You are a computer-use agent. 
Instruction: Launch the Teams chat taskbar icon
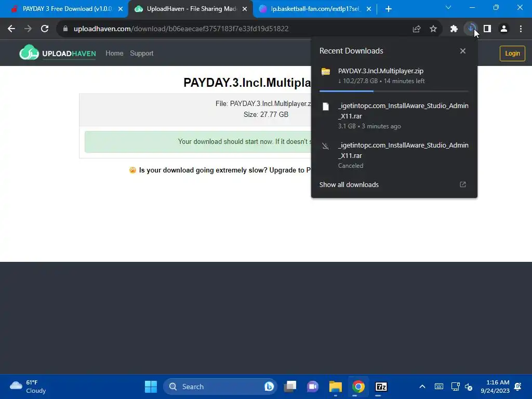pos(312,387)
